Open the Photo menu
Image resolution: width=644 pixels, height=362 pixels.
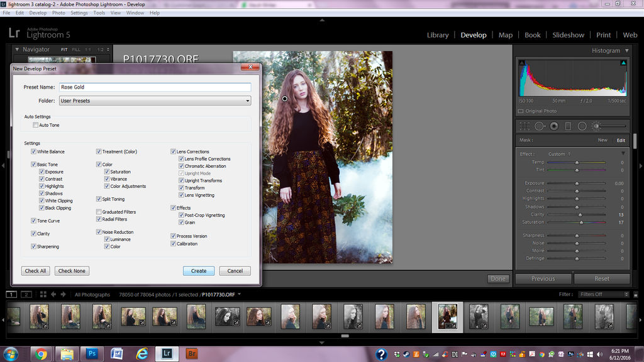(58, 13)
